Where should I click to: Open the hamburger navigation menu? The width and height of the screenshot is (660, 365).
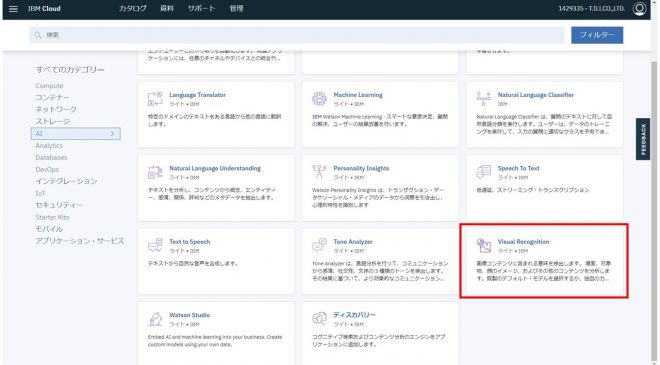point(13,8)
